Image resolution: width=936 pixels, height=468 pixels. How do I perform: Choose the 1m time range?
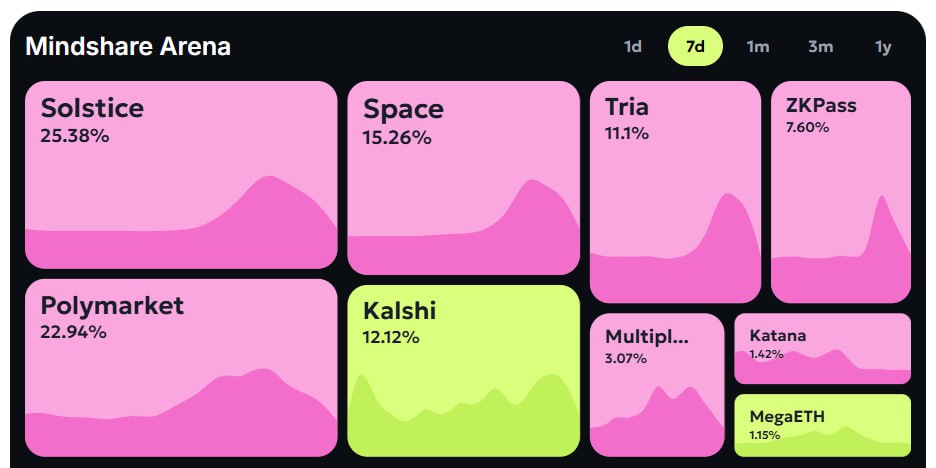tap(757, 46)
